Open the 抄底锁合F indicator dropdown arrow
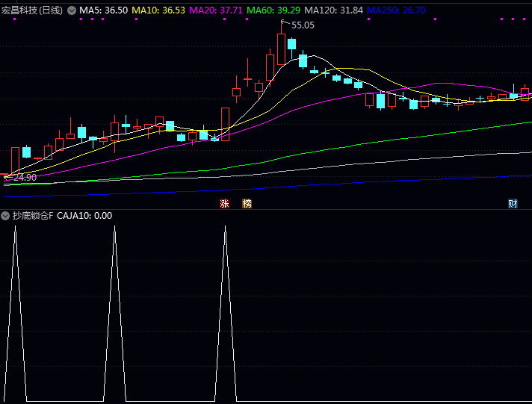Image resolution: width=532 pixels, height=404 pixels. (x=6, y=216)
